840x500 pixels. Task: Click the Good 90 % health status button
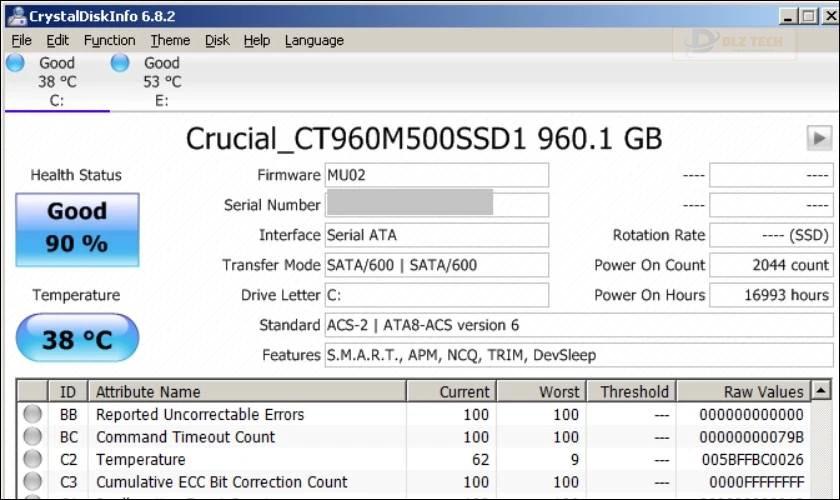(x=77, y=230)
